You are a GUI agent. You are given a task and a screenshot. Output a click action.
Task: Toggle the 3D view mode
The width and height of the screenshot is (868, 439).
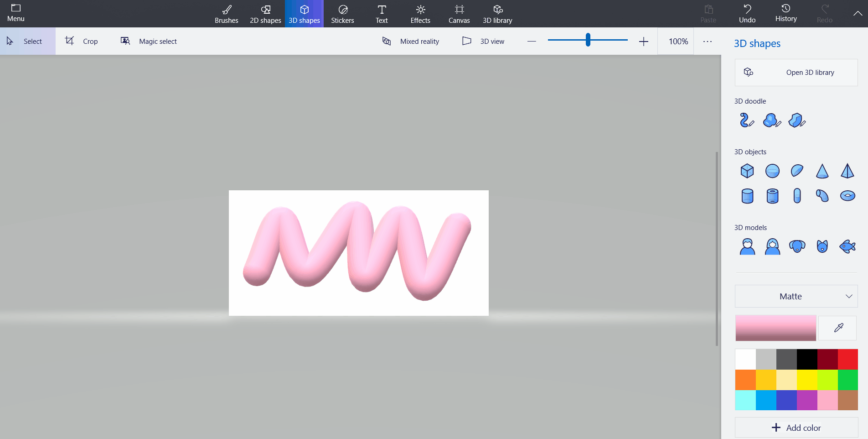pos(483,41)
